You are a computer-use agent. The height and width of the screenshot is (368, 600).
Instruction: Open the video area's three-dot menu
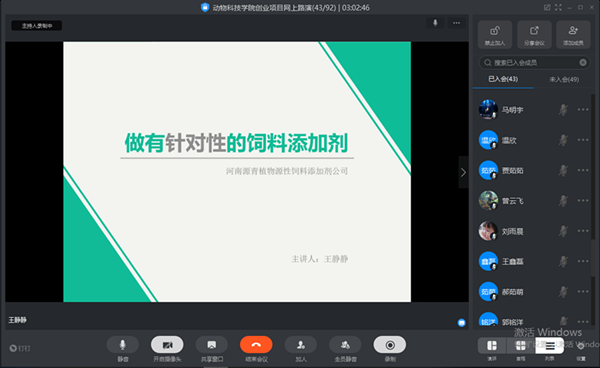pos(457,23)
